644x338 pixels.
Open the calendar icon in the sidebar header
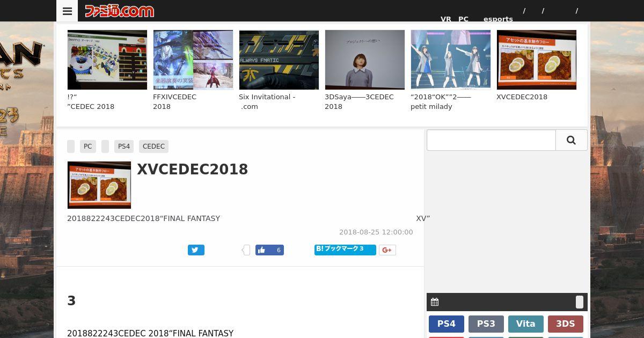[435, 302]
